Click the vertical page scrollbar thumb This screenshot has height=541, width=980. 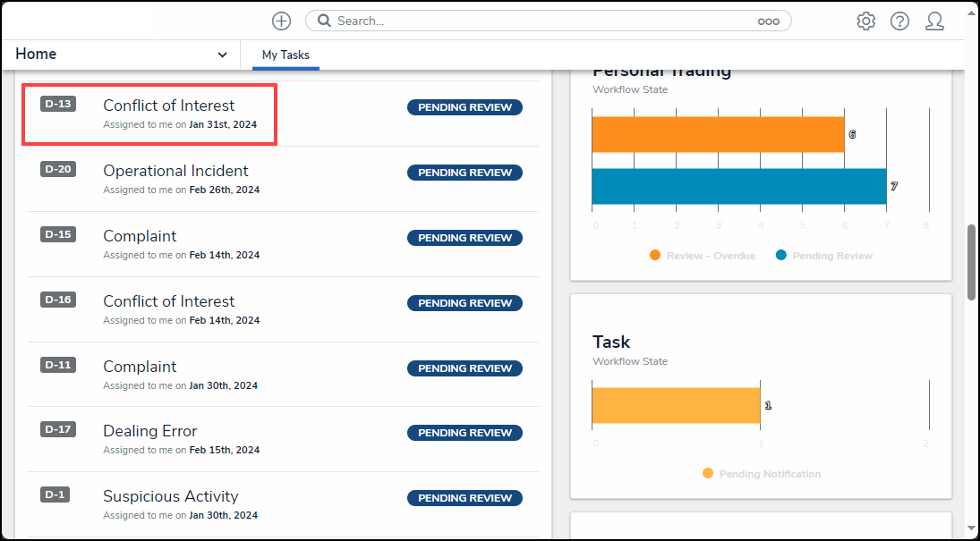click(972, 261)
